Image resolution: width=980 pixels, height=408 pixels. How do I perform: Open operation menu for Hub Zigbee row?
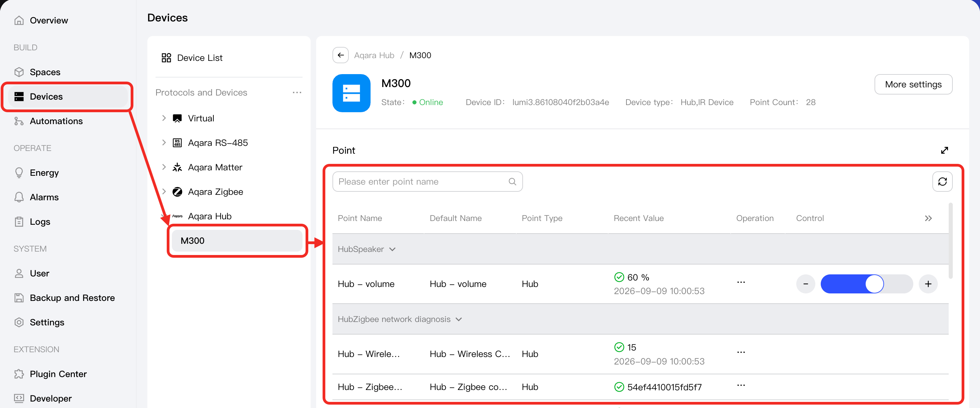[x=741, y=385]
